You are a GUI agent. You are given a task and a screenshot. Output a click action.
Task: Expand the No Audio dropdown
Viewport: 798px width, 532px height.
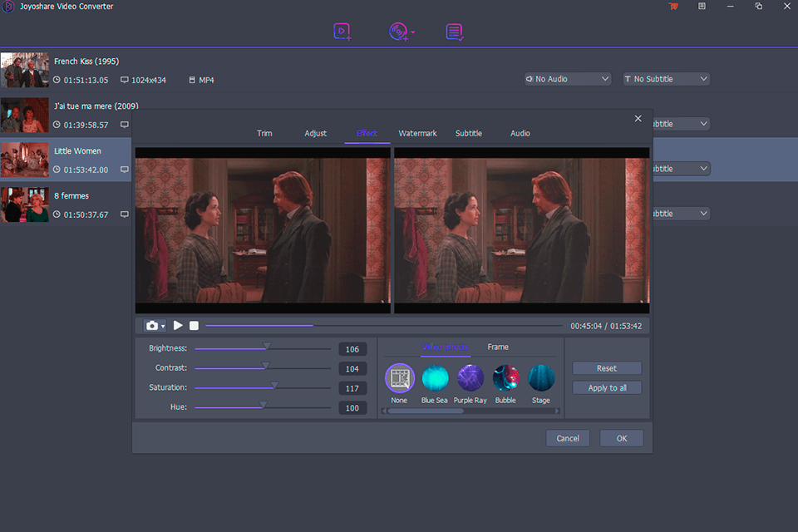[568, 79]
